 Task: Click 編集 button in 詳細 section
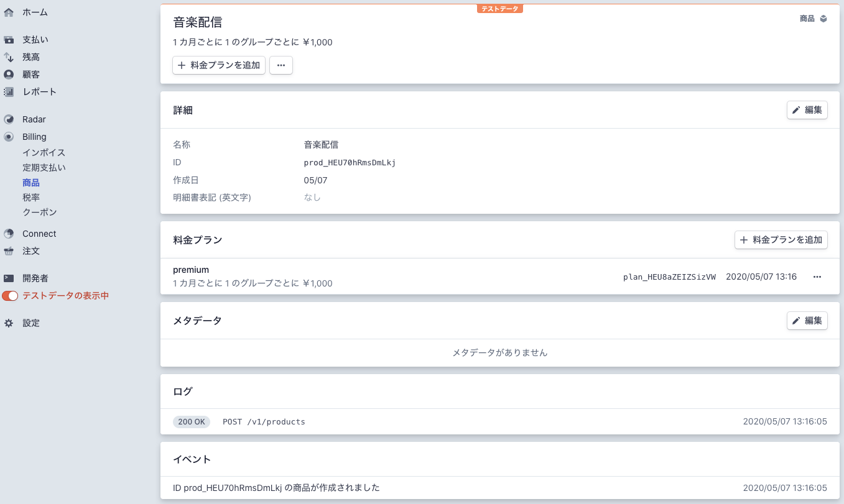807,110
